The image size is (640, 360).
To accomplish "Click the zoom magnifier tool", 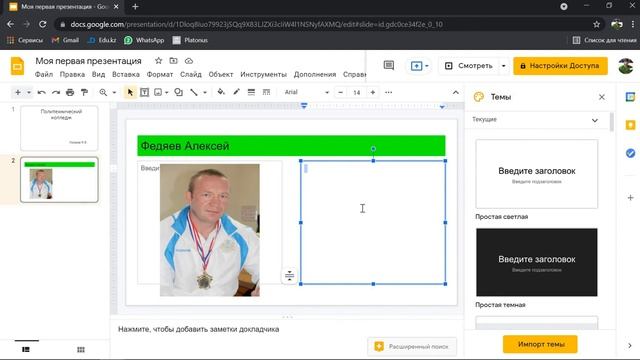I will 103,92.
